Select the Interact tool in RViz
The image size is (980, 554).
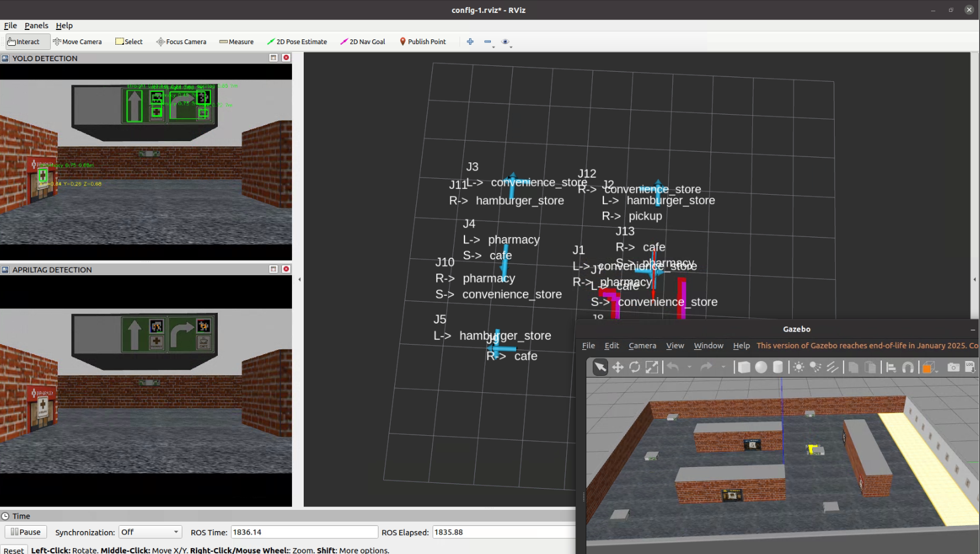(x=24, y=42)
